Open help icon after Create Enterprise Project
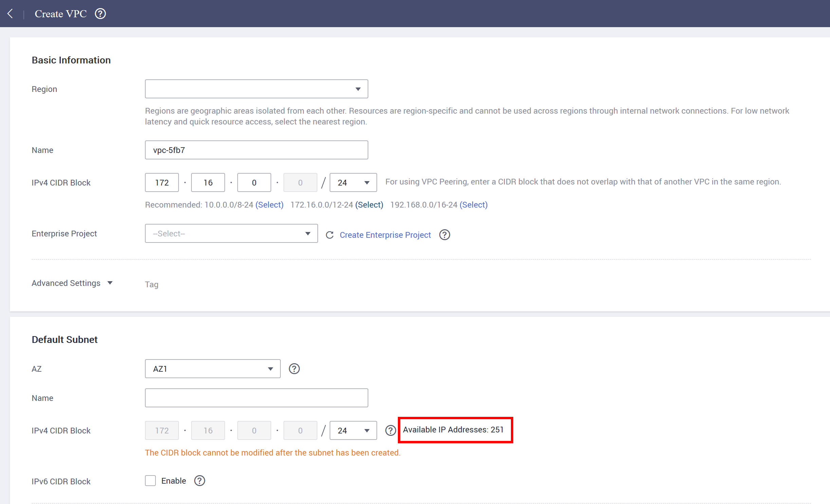Viewport: 830px width, 504px height. 444,235
